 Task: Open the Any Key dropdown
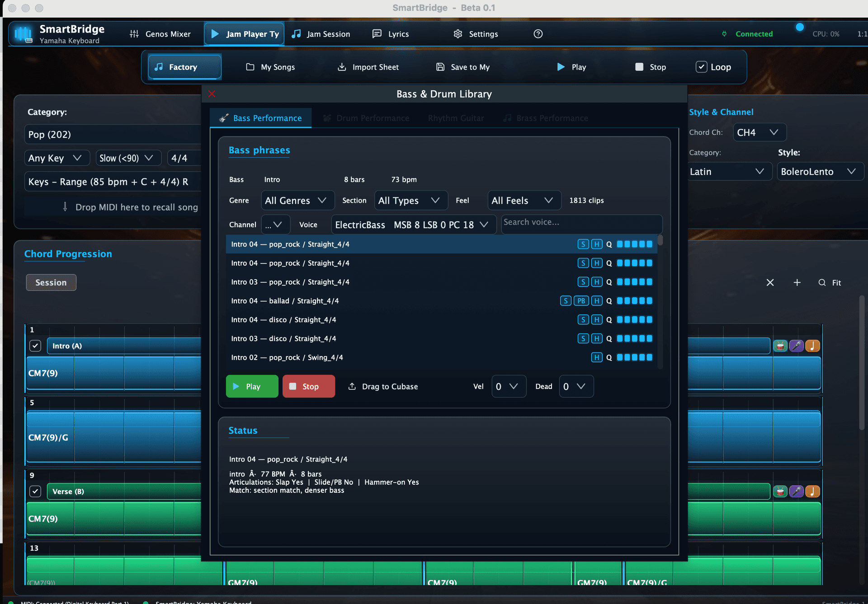(57, 158)
